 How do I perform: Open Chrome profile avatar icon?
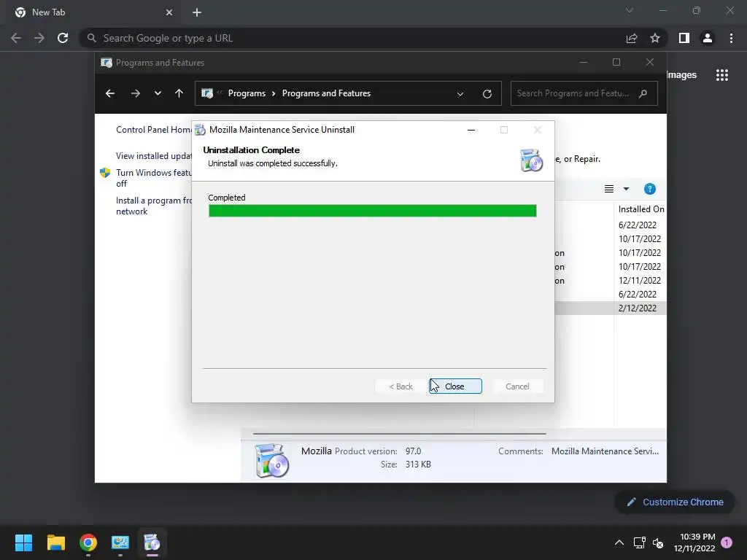pyautogui.click(x=708, y=38)
